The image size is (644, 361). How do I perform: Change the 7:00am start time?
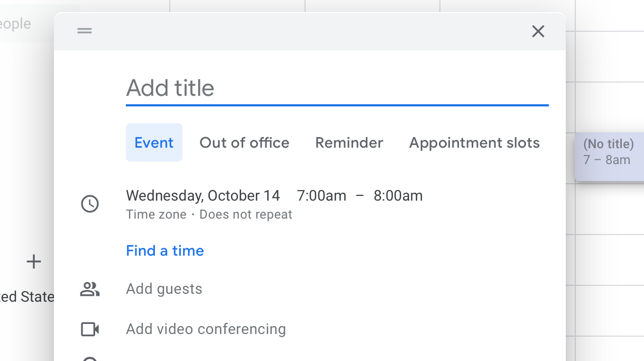[321, 196]
